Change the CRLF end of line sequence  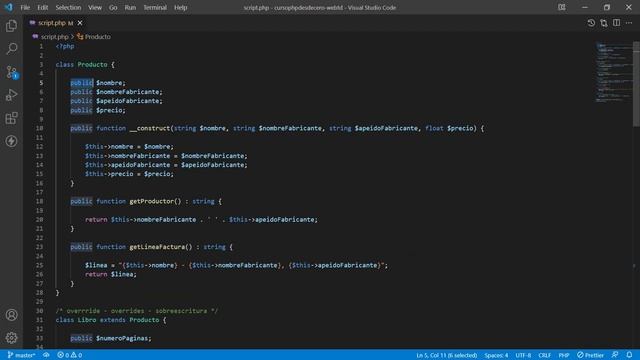pos(544,355)
